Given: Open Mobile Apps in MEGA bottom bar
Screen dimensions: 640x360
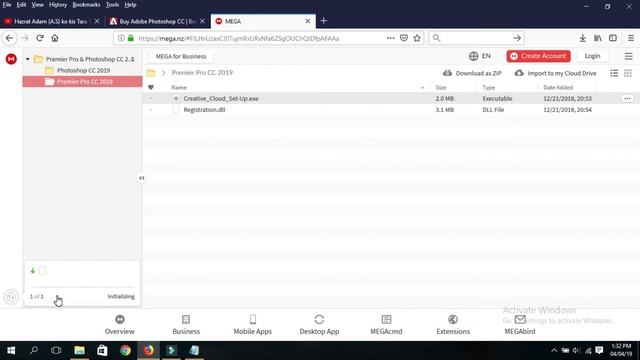Looking at the screenshot, I should 253,325.
